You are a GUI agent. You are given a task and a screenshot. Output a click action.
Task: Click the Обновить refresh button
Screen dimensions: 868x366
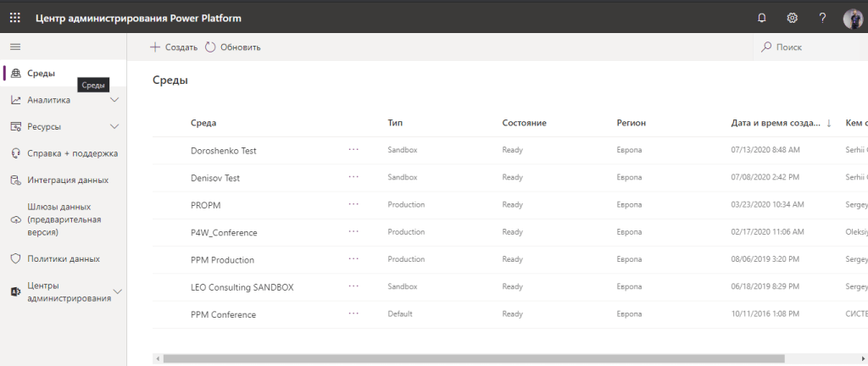point(233,47)
